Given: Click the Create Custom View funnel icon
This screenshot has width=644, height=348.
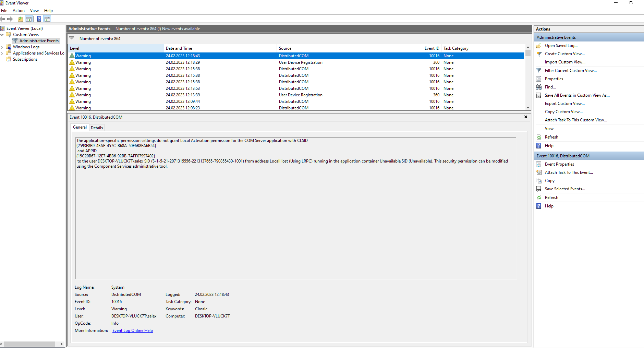Looking at the screenshot, I should click(x=539, y=54).
